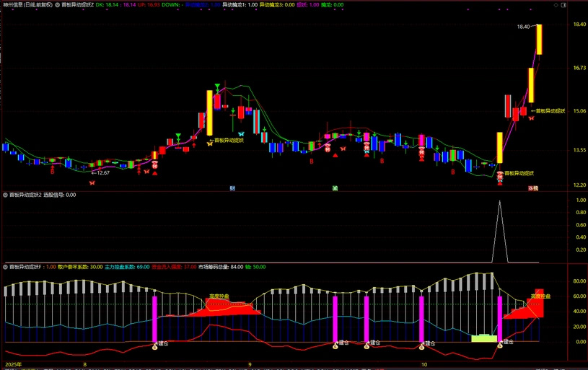588x370 pixels.
Task: Click month 9 on the time axis
Action: (x=250, y=364)
